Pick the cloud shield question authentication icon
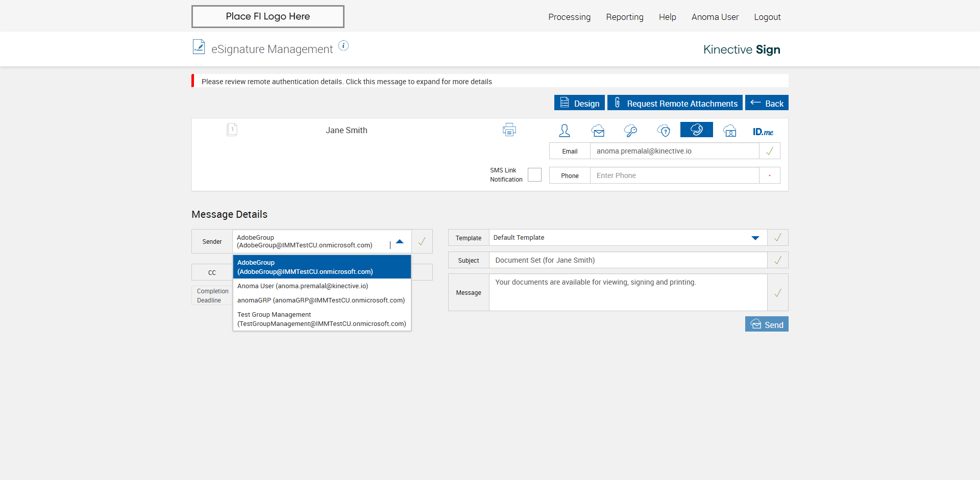The height and width of the screenshot is (480, 980). (x=664, y=131)
